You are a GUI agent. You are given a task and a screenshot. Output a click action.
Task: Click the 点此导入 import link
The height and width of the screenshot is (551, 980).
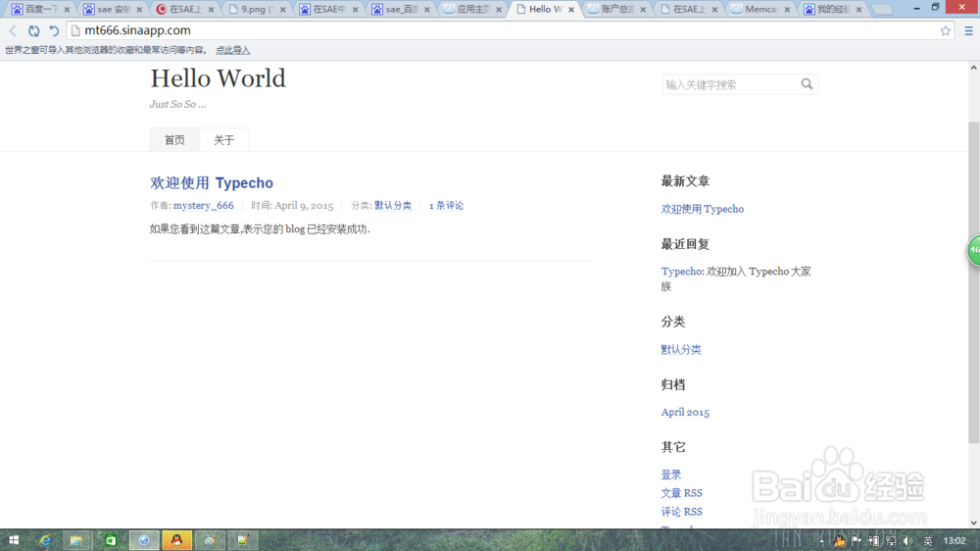pos(232,50)
